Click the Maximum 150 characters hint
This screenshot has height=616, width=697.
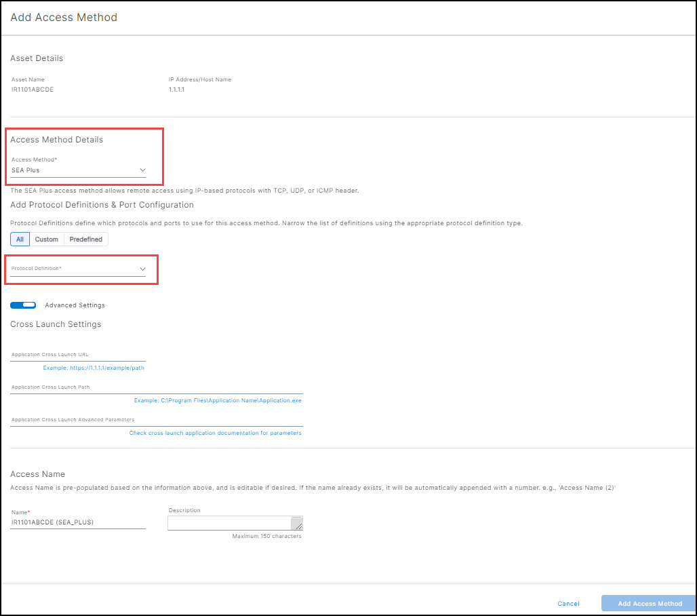[x=266, y=537]
